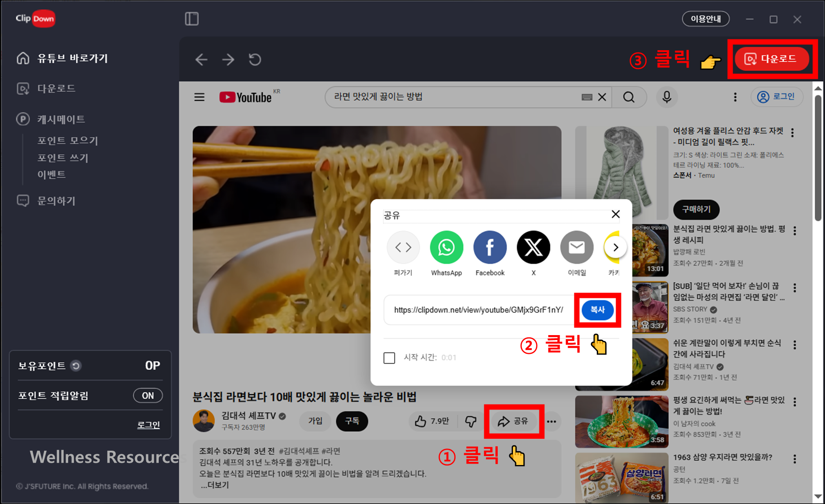
Task: Close the 공유 share dialog
Action: click(x=616, y=214)
